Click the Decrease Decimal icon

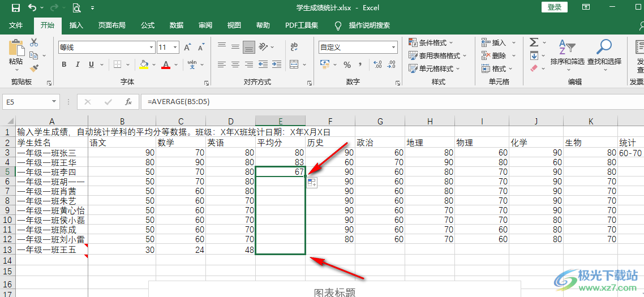click(x=391, y=64)
